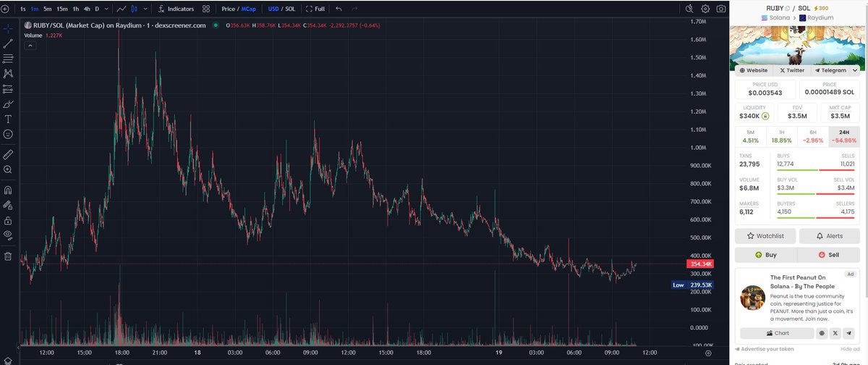The image size is (868, 365).
Task: Open the token Telegram link
Action: [x=830, y=70]
